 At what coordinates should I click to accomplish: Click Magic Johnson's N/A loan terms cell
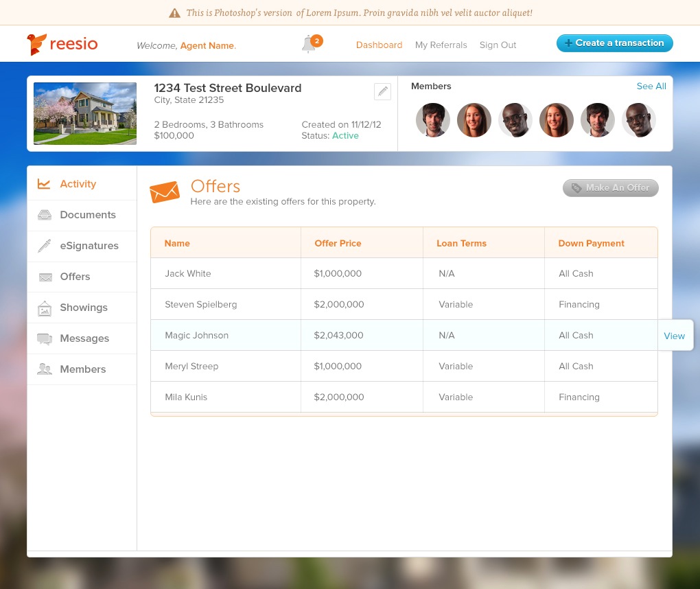point(447,336)
